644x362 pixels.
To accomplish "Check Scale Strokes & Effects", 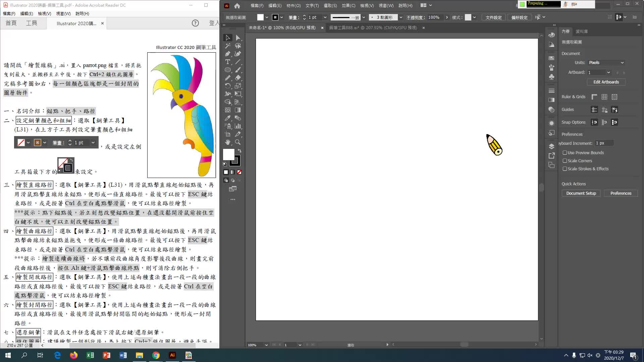I will pyautogui.click(x=565, y=169).
